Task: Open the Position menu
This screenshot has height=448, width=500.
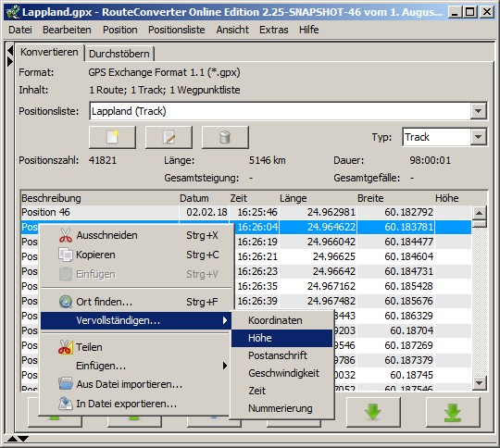Action: click(120, 30)
